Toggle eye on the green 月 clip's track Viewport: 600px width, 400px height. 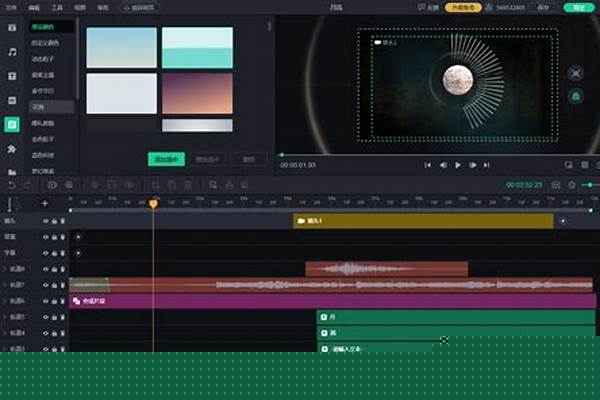[x=46, y=317]
